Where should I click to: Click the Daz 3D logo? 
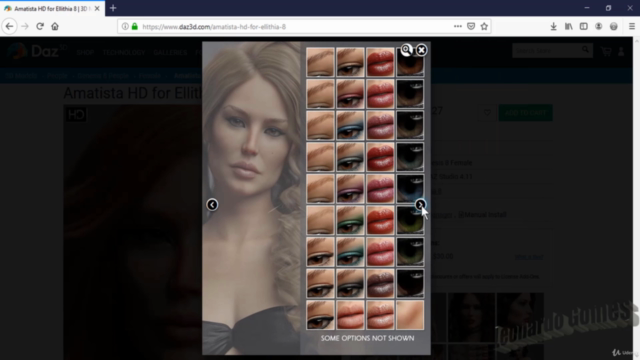pos(37,51)
